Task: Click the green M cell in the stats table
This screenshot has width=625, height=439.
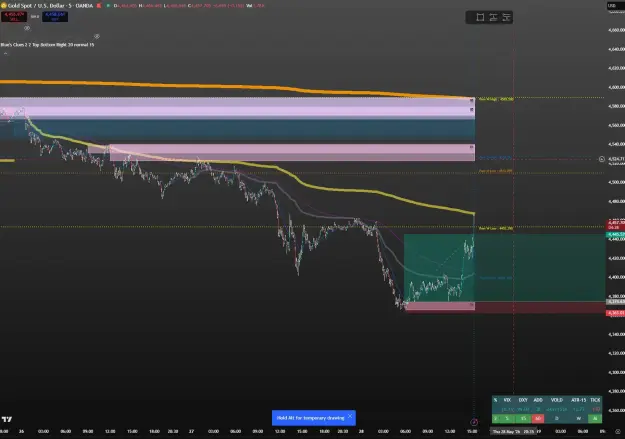Action: click(595, 418)
